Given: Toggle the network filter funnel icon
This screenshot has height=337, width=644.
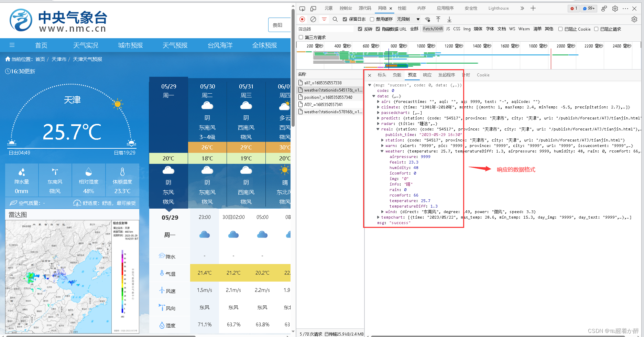Looking at the screenshot, I should click(x=324, y=19).
